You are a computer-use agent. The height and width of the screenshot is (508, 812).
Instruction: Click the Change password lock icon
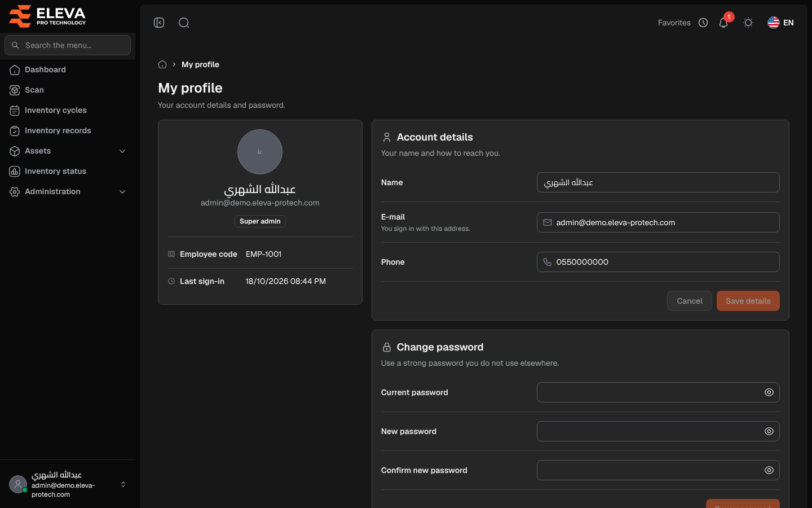click(x=387, y=347)
